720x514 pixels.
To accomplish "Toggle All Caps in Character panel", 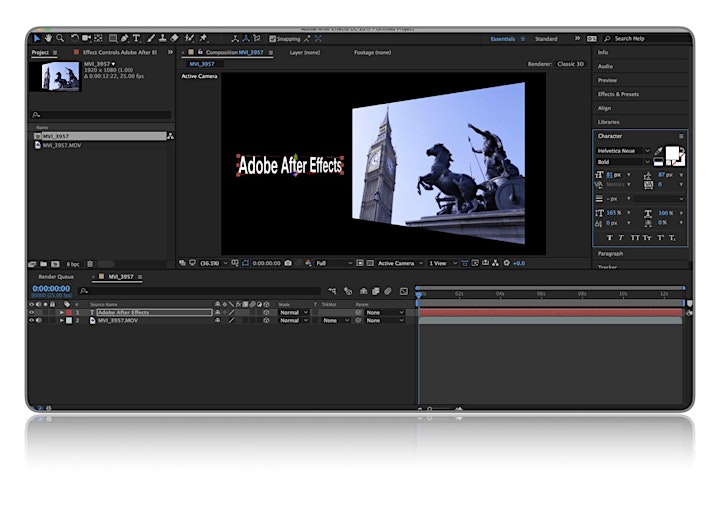I will pyautogui.click(x=635, y=238).
